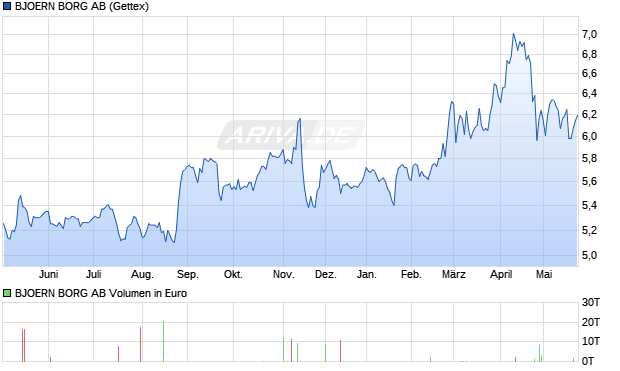Click the red volume bar in December
The image size is (620, 371).
(x=340, y=351)
